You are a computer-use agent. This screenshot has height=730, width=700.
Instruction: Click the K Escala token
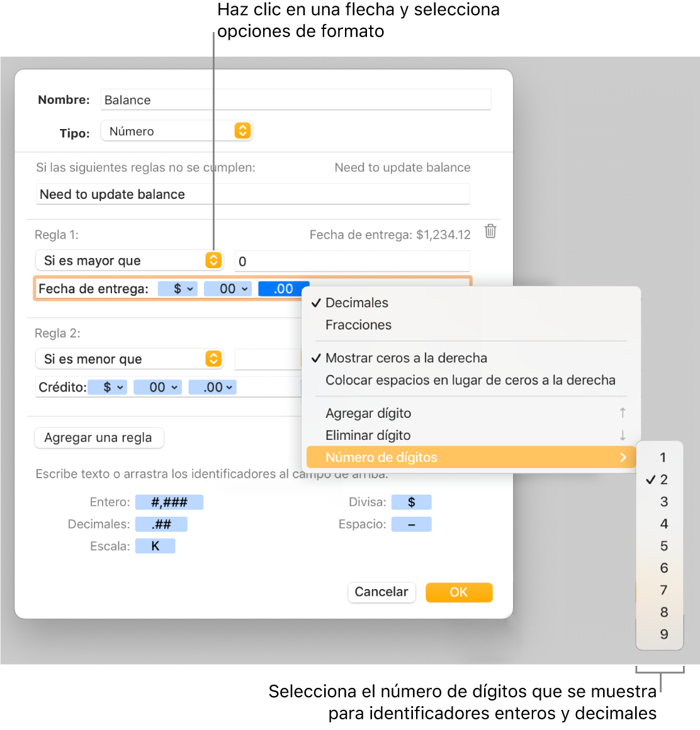click(x=155, y=546)
